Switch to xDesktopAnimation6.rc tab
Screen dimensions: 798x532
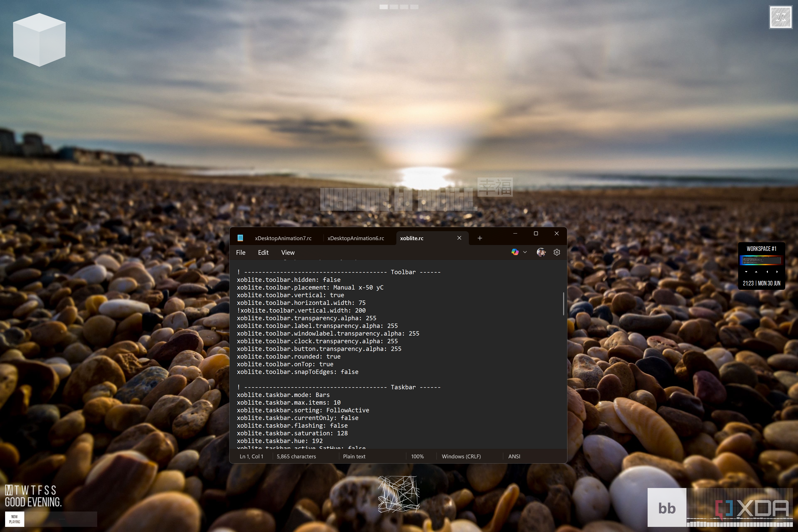[x=356, y=238]
